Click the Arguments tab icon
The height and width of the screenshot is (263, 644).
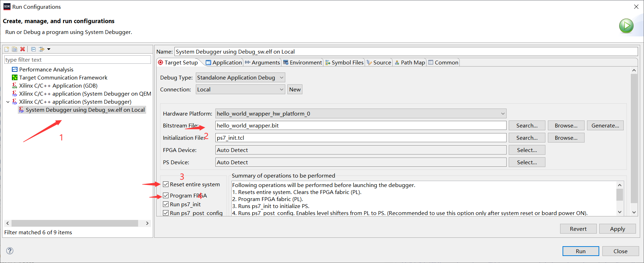248,62
